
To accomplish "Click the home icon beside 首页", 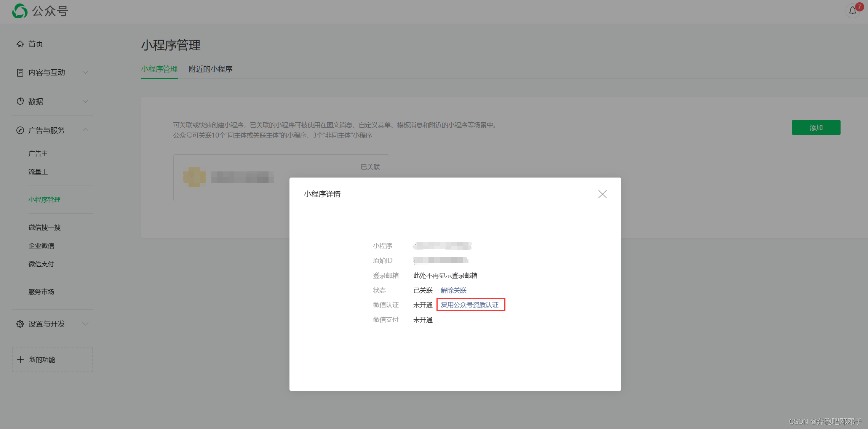I will tap(20, 44).
